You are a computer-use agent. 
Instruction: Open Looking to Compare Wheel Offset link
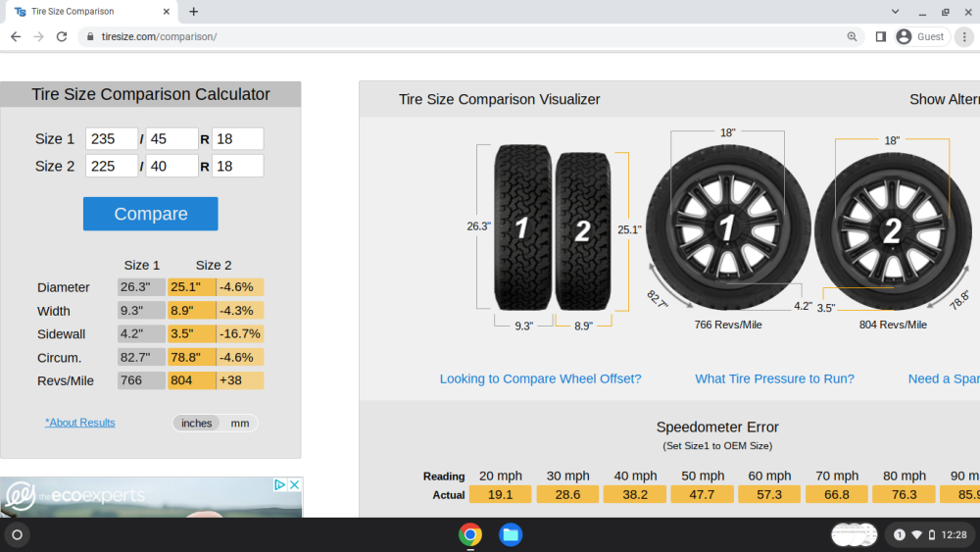click(x=541, y=378)
